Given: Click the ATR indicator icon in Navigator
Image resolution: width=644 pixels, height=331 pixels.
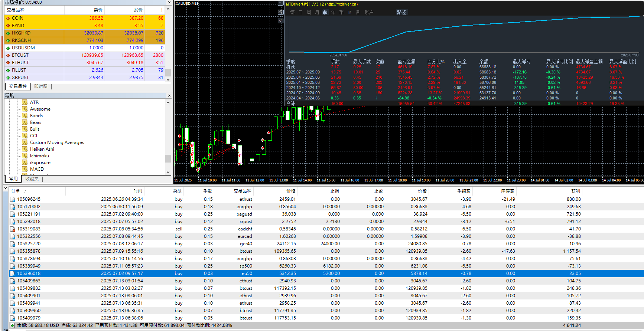Looking at the screenshot, I should click(25, 102).
